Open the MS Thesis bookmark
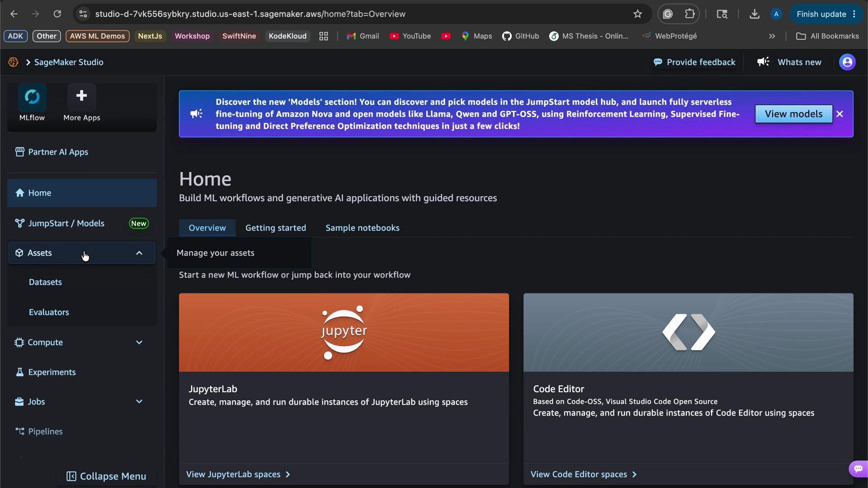 pos(589,36)
